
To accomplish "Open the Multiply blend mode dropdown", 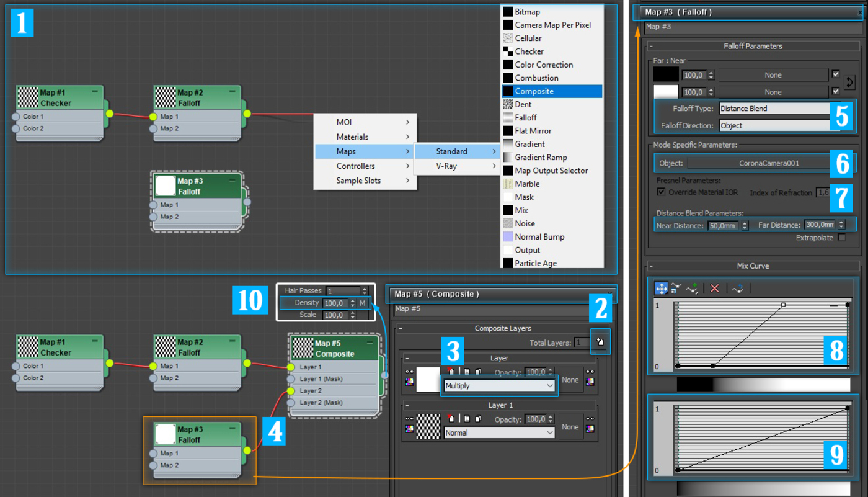I will point(499,386).
